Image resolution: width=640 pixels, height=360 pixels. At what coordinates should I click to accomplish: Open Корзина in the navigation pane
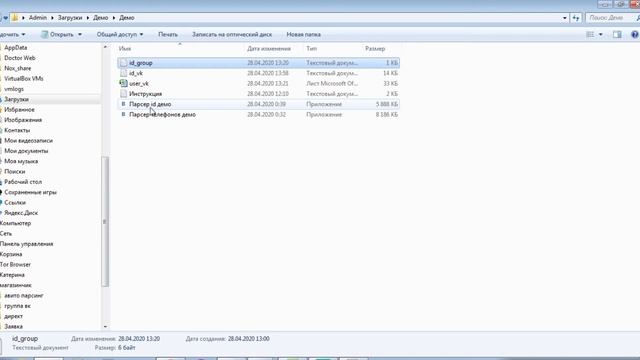[x=11, y=254]
